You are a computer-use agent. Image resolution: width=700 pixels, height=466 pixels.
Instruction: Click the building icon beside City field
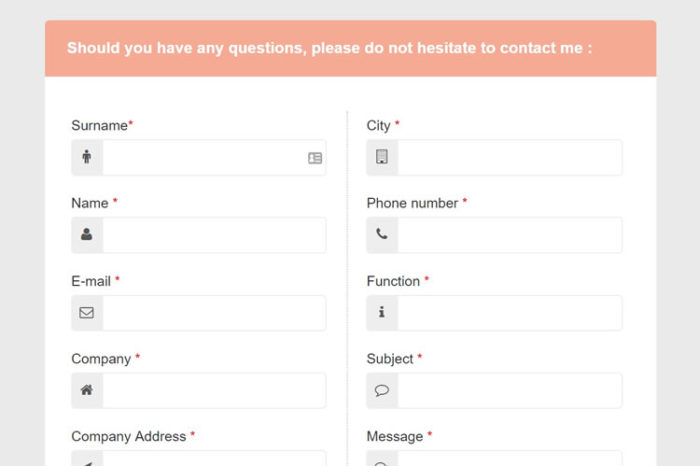coord(382,157)
